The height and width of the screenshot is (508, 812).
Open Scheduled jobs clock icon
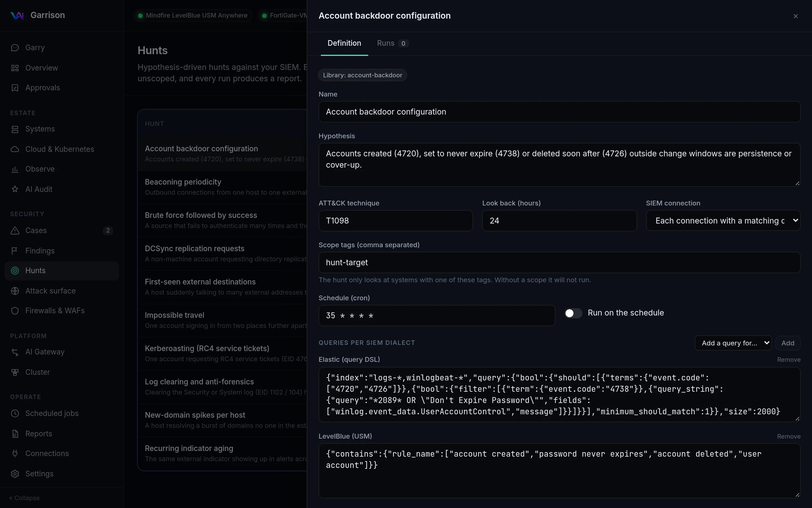coord(15,413)
